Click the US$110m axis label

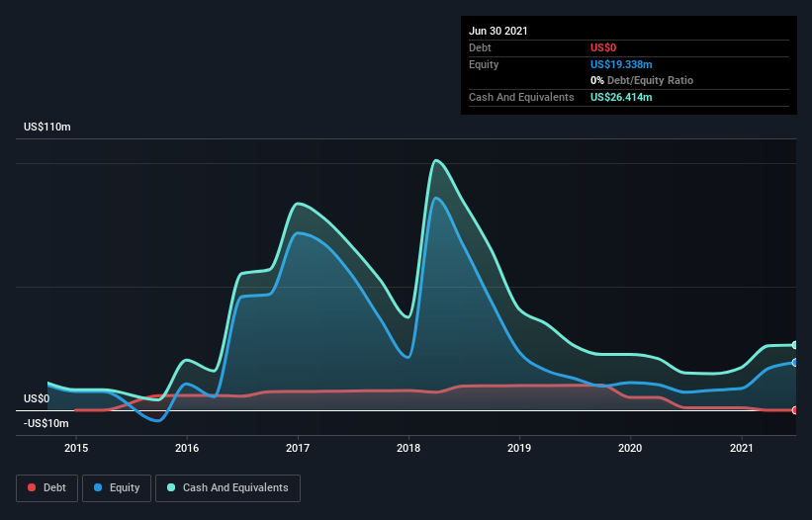(47, 127)
